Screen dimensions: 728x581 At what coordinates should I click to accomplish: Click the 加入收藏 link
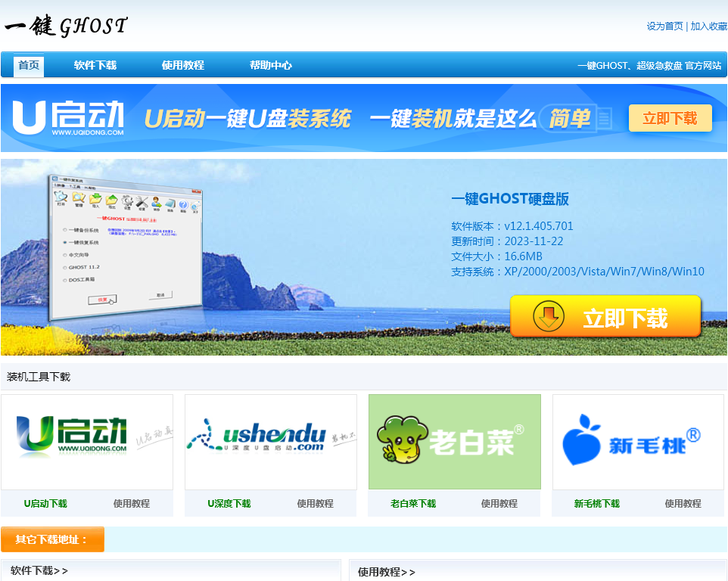708,26
